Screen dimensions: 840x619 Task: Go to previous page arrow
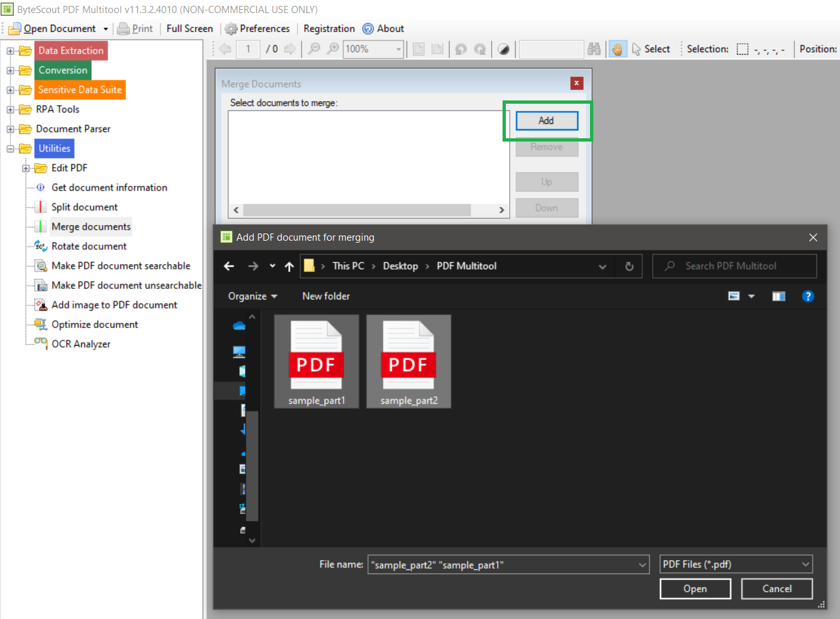pyautogui.click(x=225, y=49)
